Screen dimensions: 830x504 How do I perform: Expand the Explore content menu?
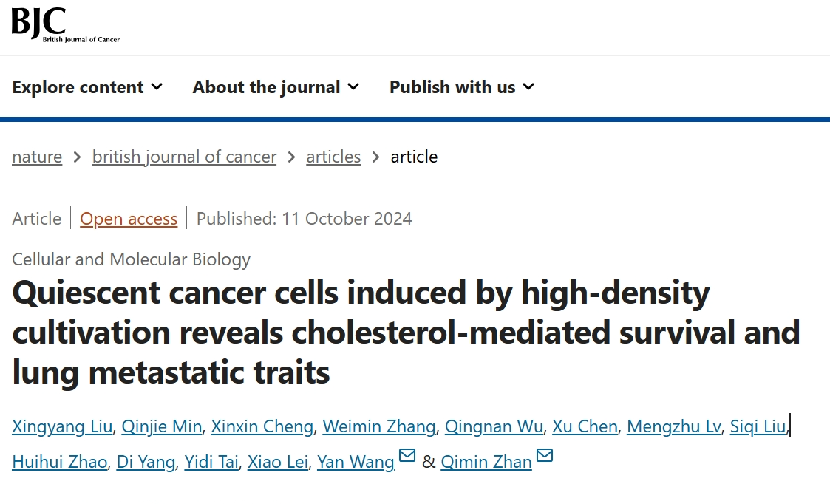[87, 87]
